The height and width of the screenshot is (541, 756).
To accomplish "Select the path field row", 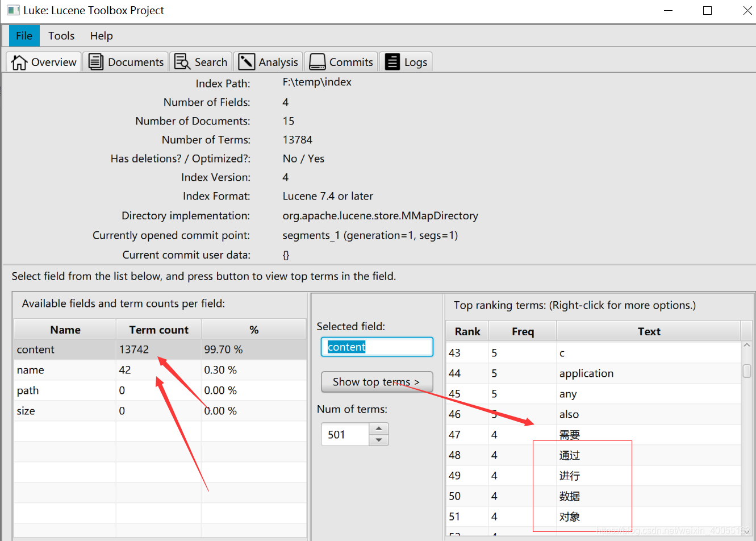I will (x=160, y=390).
